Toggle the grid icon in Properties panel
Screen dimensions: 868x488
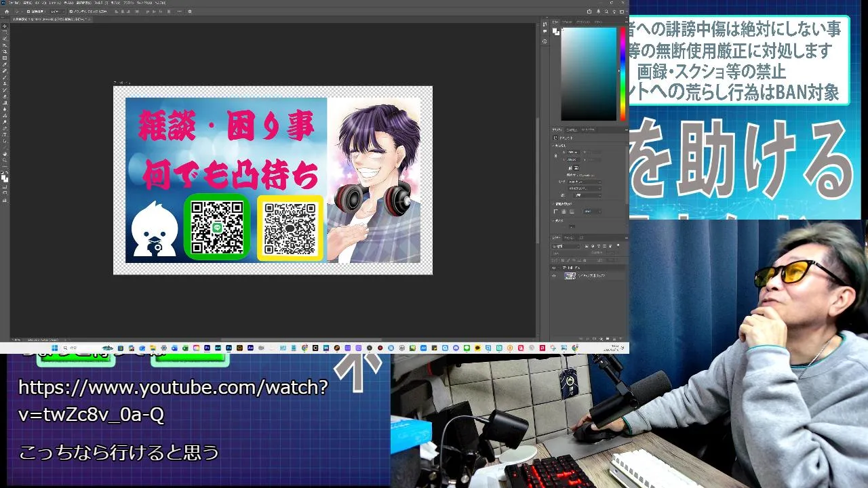pyautogui.click(x=564, y=211)
